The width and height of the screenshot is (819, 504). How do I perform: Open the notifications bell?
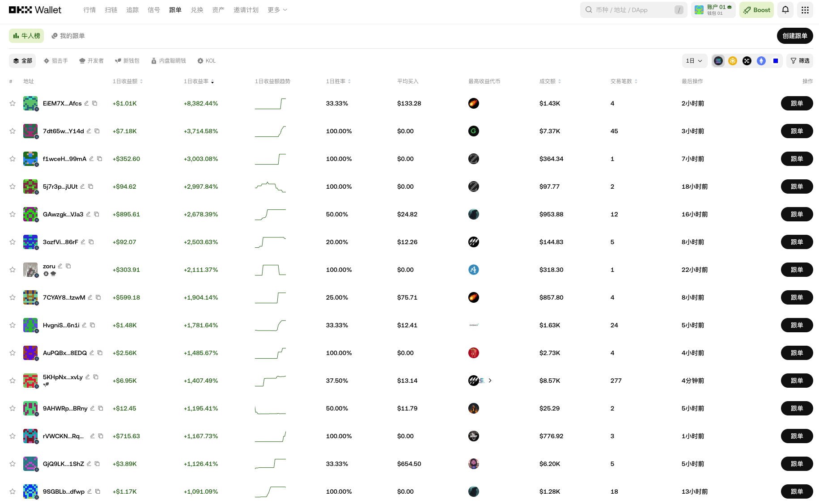[785, 10]
